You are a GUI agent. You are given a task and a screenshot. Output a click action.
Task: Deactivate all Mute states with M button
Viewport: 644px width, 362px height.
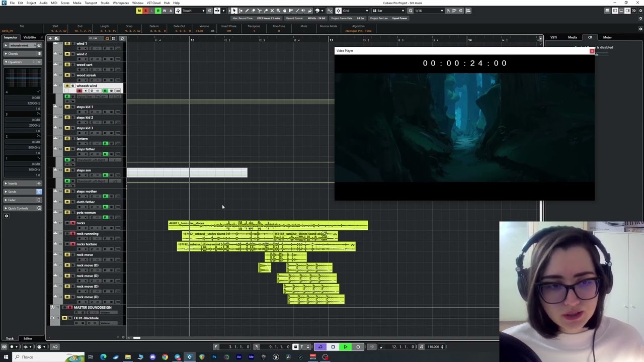coord(139,11)
